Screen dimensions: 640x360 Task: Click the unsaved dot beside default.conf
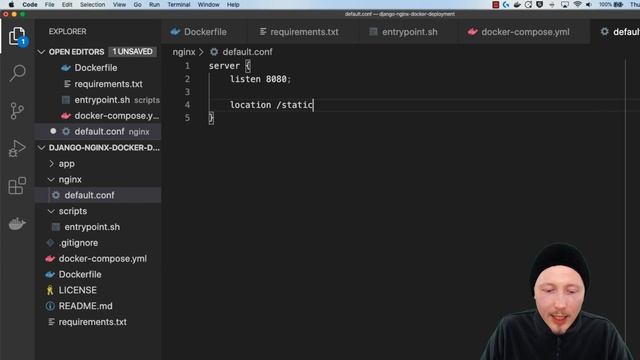(x=53, y=131)
